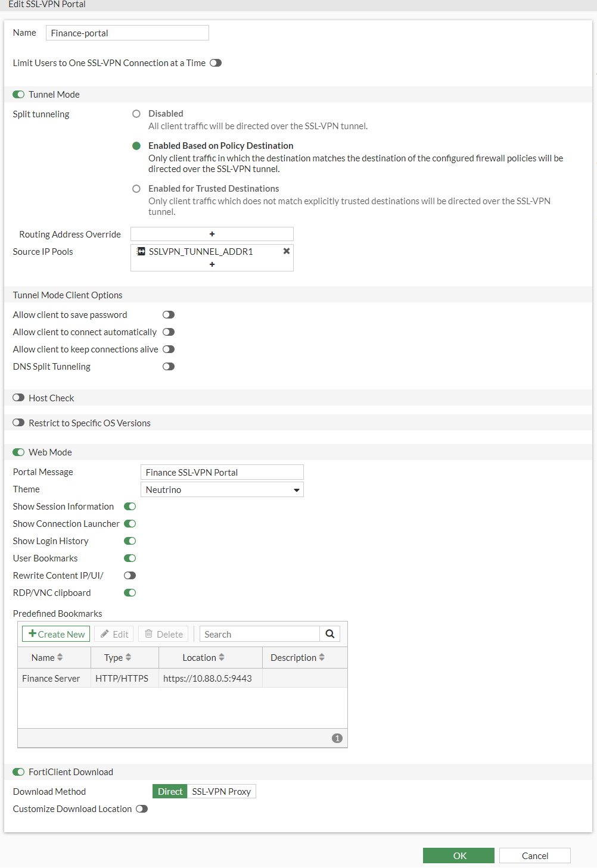597x868 pixels.
Task: Choose Enabled for Trusted Destinations
Action: click(136, 189)
